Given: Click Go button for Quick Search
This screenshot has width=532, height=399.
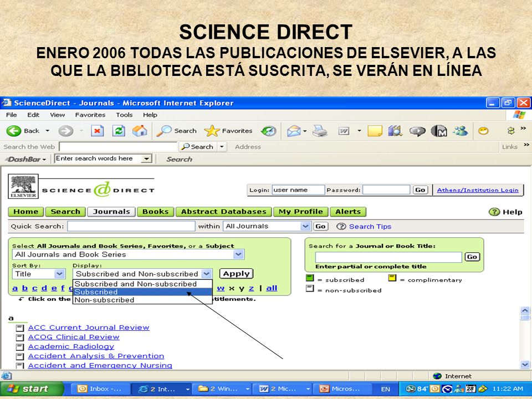Looking at the screenshot, I should [x=320, y=226].
